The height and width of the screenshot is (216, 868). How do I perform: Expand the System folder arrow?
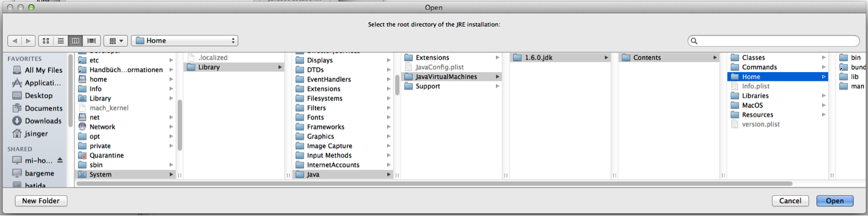coord(171,174)
